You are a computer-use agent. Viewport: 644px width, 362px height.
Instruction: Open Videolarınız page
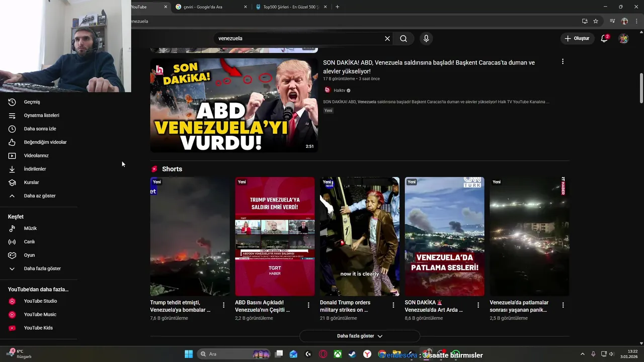36,155
